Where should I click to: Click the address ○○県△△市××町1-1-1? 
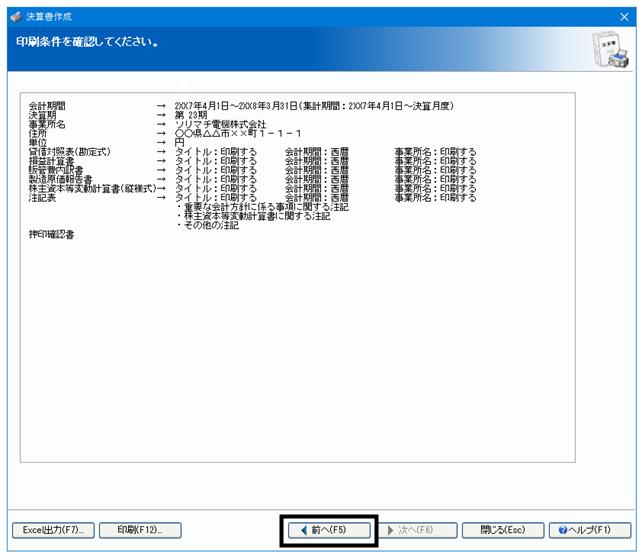pos(238,133)
